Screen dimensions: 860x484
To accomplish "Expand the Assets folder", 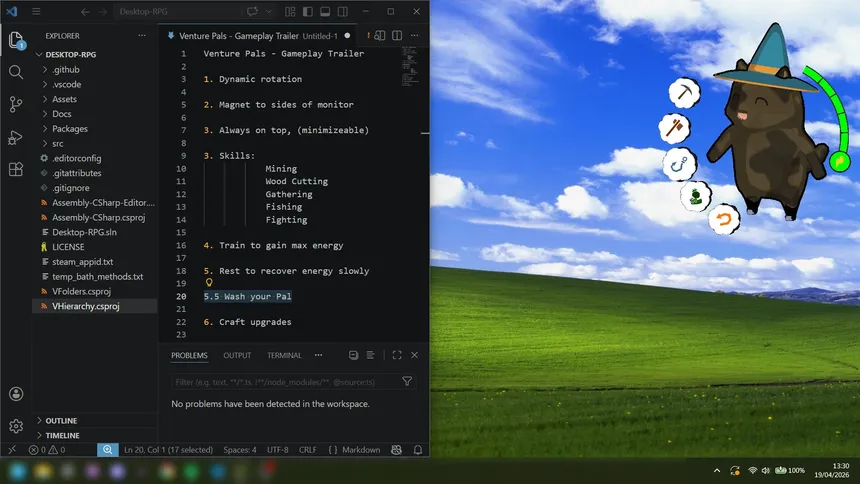I will point(64,99).
